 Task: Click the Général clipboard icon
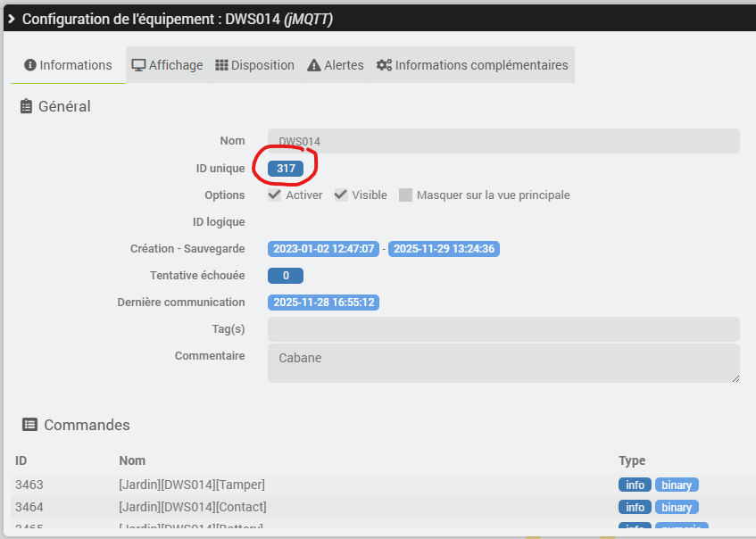pos(26,106)
